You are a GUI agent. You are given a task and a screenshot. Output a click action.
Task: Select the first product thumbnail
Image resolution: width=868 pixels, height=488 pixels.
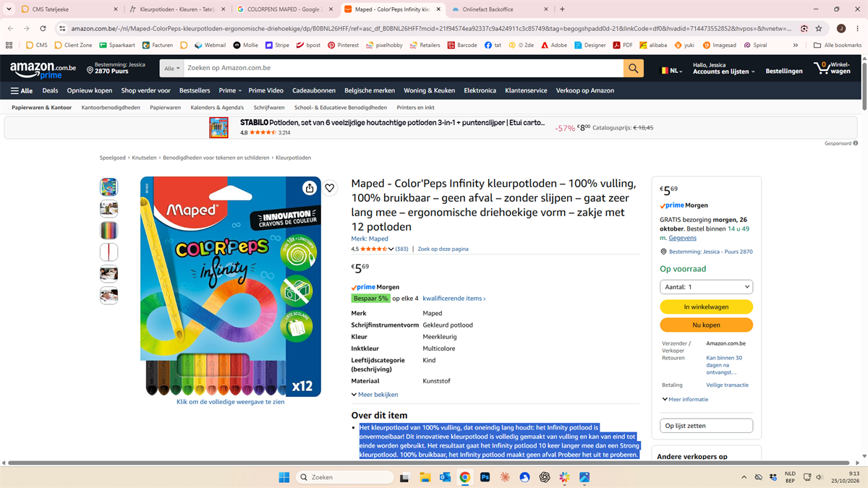click(109, 187)
